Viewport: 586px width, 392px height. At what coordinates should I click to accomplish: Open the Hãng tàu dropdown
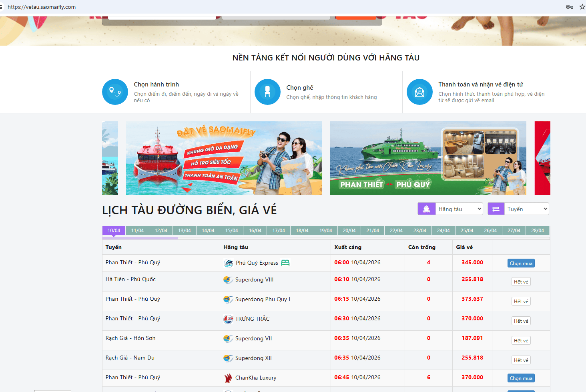point(459,209)
